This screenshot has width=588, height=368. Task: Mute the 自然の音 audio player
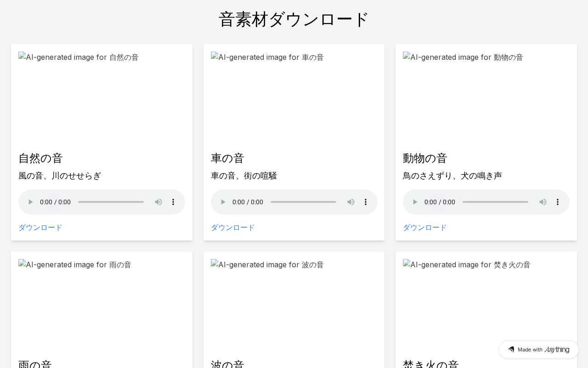(x=158, y=202)
